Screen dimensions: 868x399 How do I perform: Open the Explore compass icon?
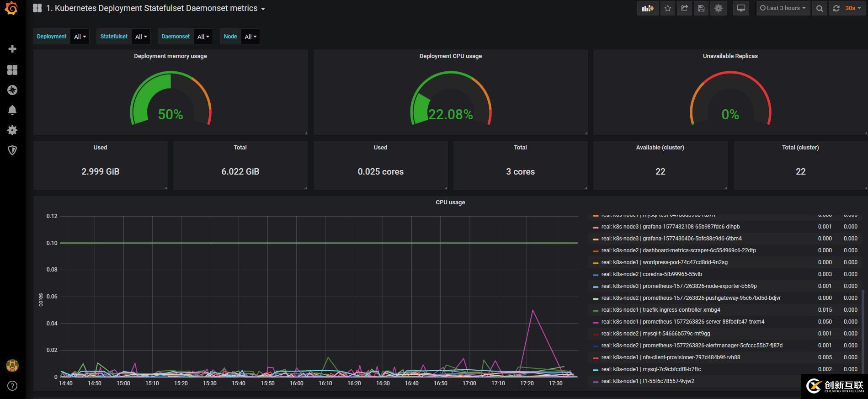(12, 90)
